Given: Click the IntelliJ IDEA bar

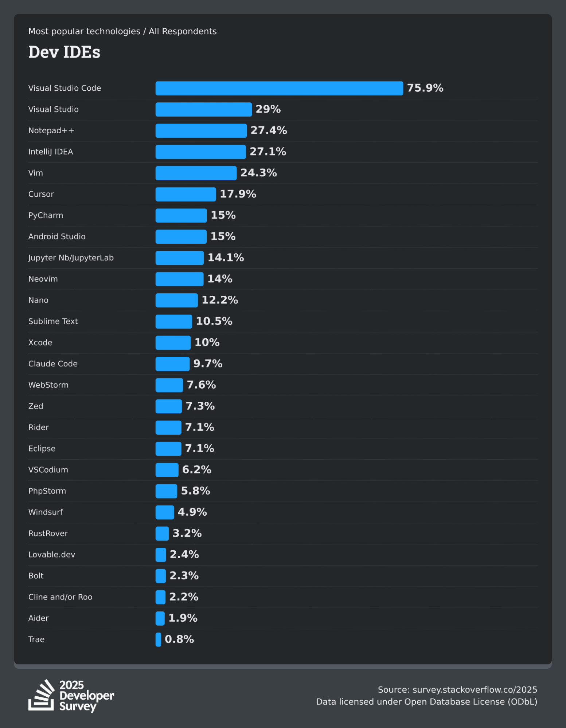Looking at the screenshot, I should (x=200, y=152).
